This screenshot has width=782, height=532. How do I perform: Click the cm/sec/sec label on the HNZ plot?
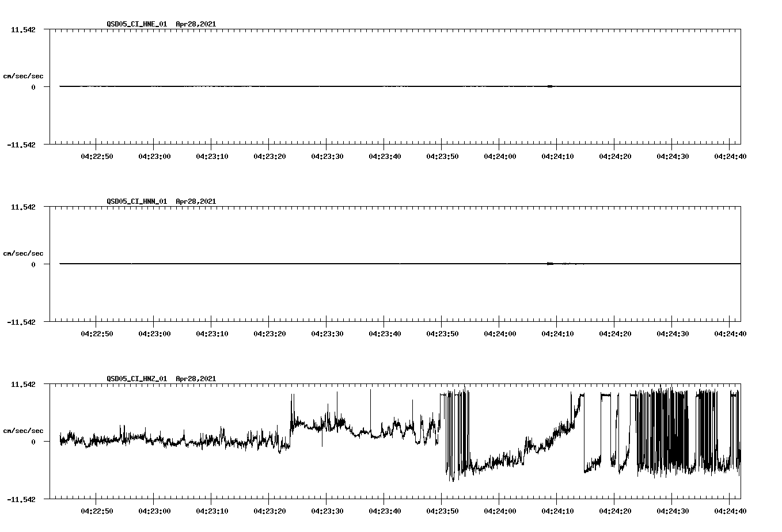point(24,430)
